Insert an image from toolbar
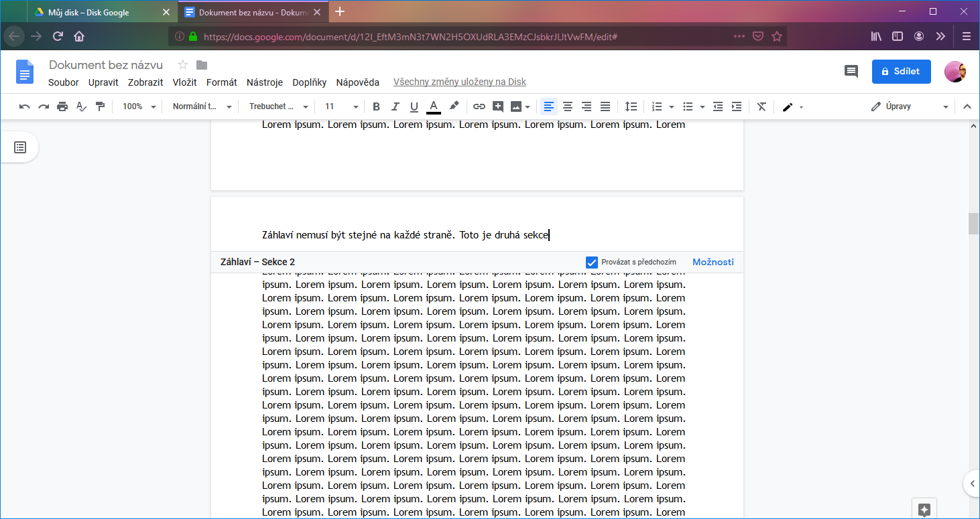 point(515,106)
